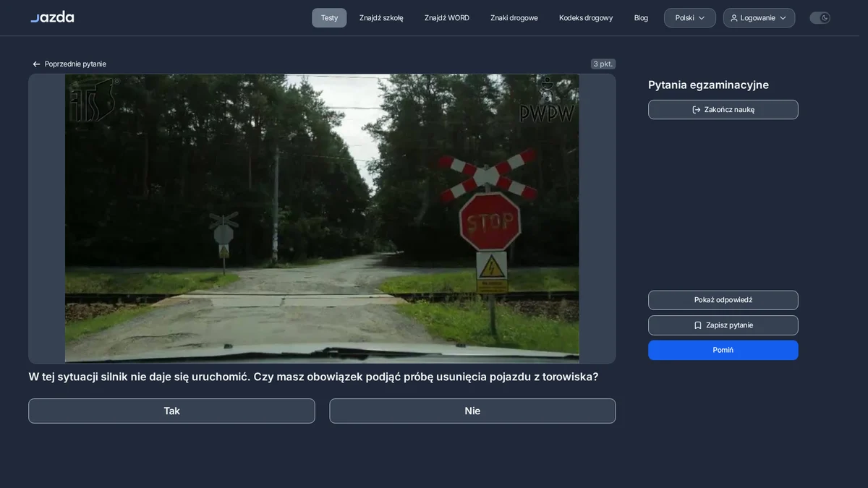Expand the Logowanie account menu
868x488 pixels.
(x=759, y=18)
